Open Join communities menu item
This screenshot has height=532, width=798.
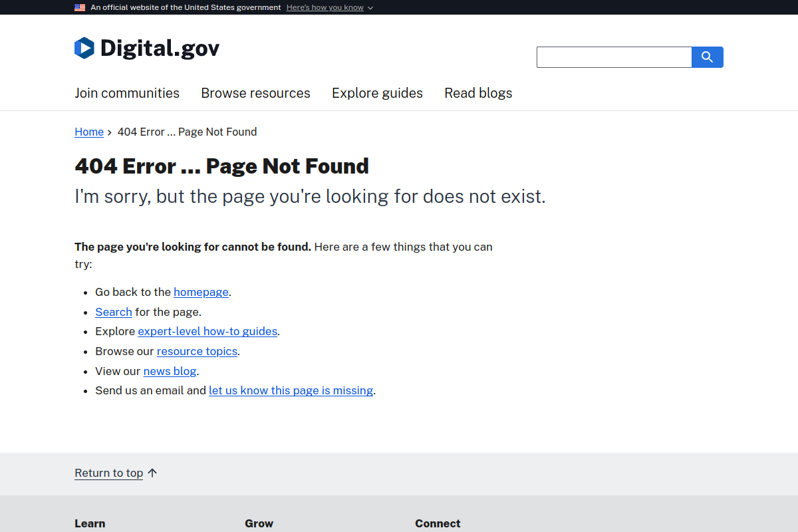coord(127,93)
